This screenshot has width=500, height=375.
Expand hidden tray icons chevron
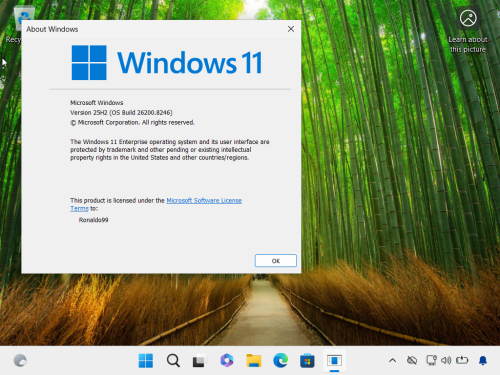393,360
